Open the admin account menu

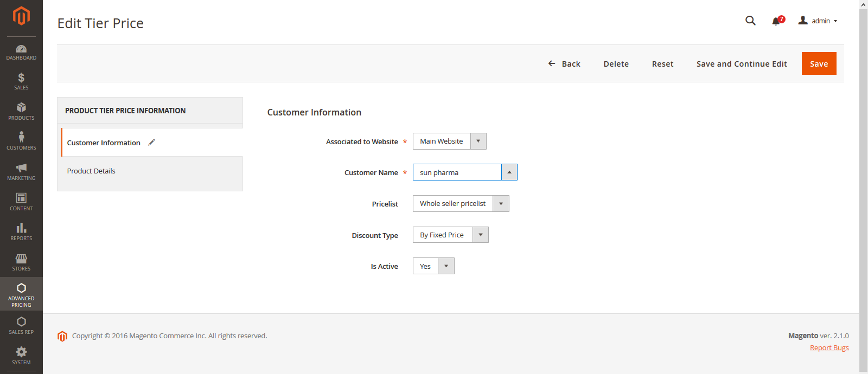(x=818, y=21)
